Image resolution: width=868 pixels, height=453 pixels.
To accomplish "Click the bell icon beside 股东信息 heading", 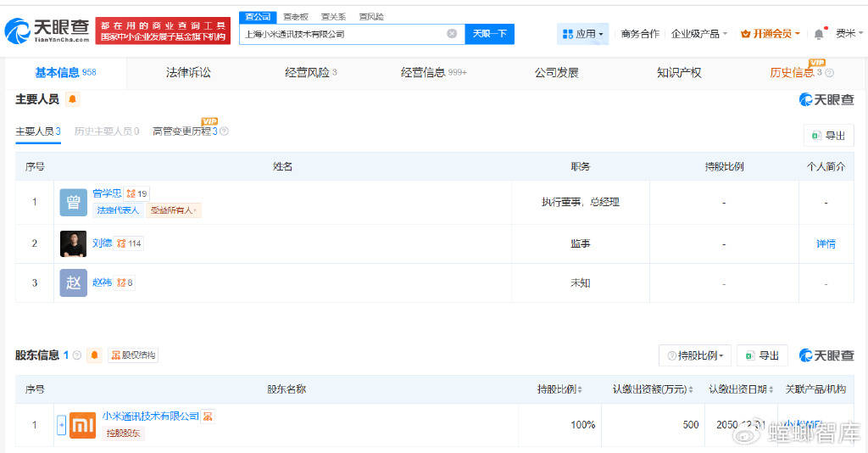I will tap(94, 355).
